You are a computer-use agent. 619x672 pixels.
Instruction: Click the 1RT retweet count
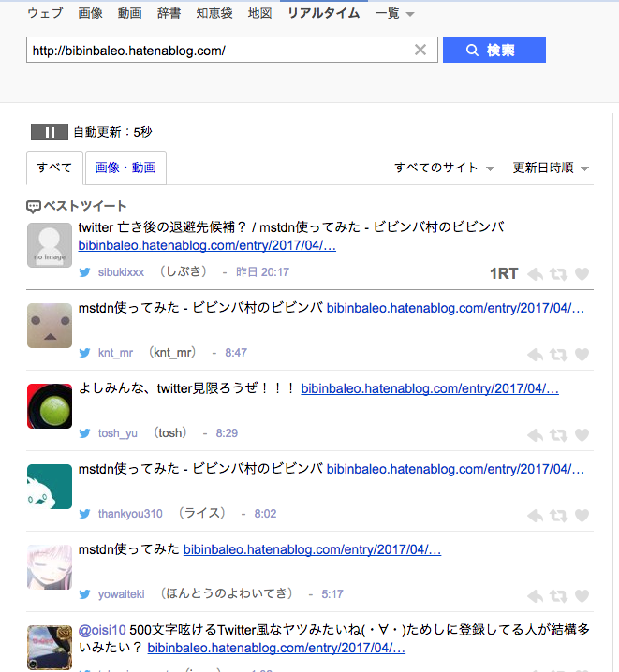point(504,273)
